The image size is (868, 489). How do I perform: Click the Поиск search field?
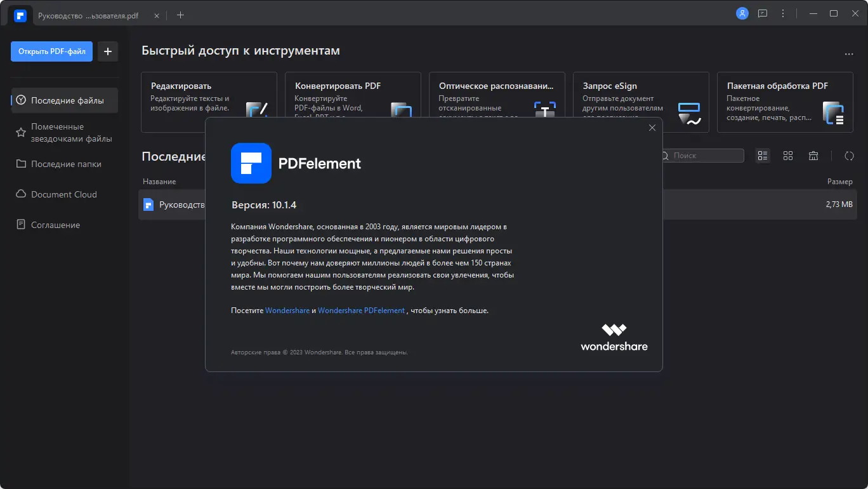704,156
